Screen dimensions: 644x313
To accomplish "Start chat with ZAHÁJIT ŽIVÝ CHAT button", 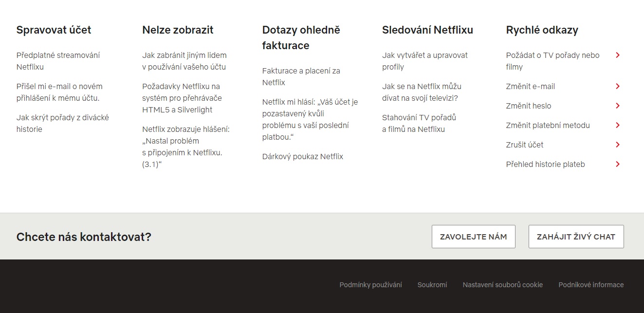I will click(x=576, y=237).
